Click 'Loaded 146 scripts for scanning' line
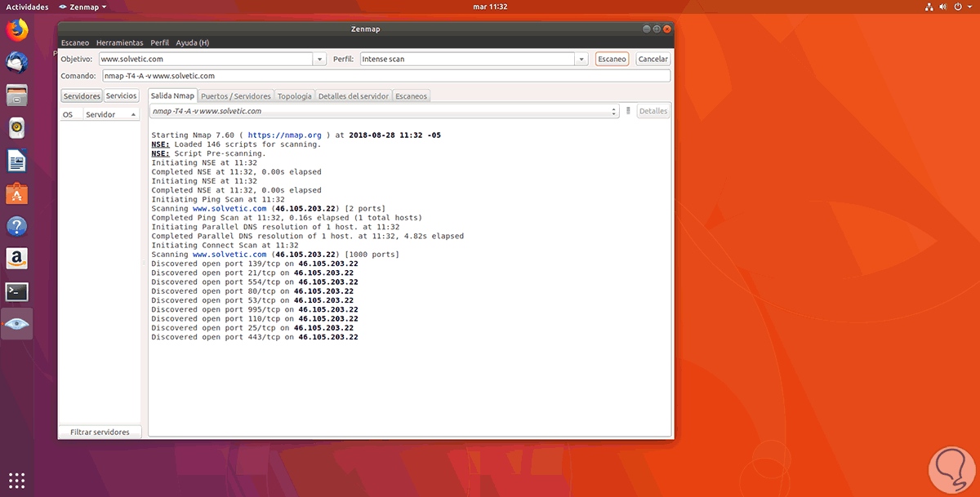The width and height of the screenshot is (980, 497). pyautogui.click(x=236, y=144)
